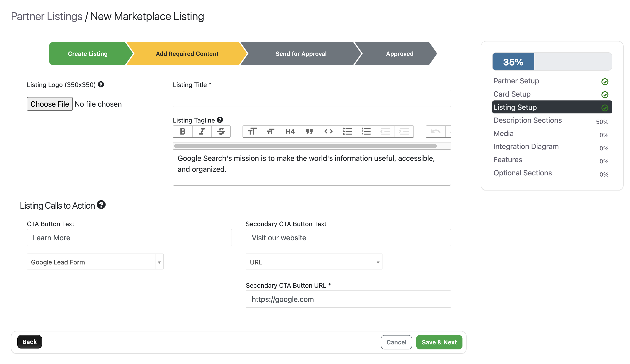Select Listing Setup section
Screen dimensions: 630x364
point(552,107)
